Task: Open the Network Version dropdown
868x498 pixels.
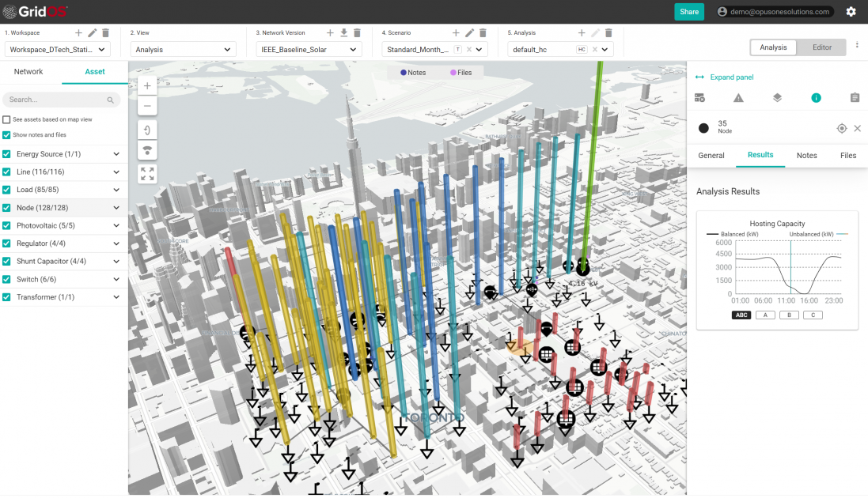Action: (306, 47)
